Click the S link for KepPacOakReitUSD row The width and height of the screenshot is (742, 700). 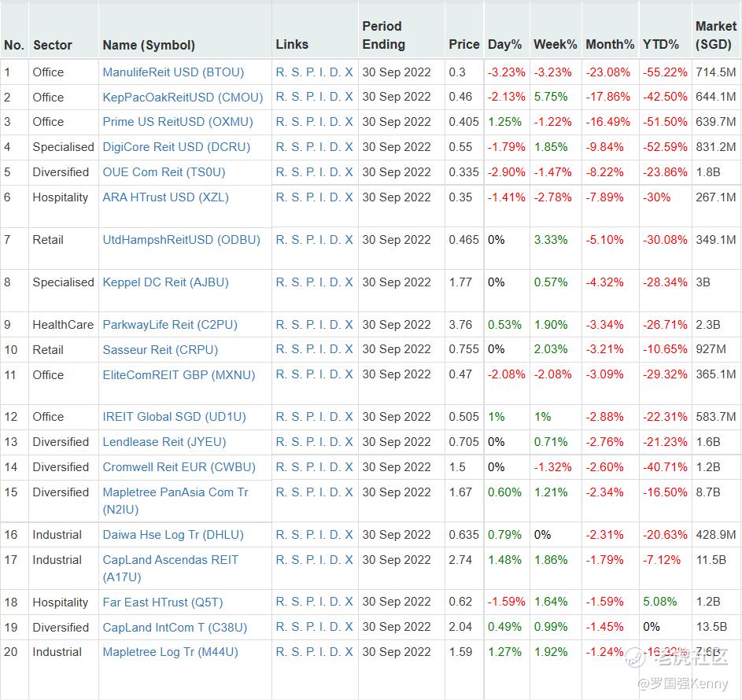click(296, 97)
